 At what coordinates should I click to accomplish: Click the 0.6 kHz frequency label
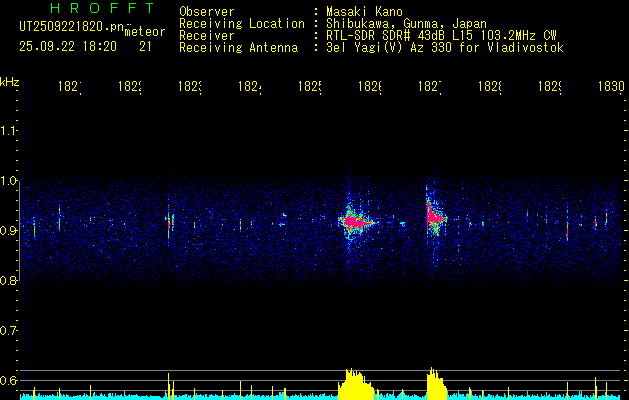pyautogui.click(x=8, y=380)
